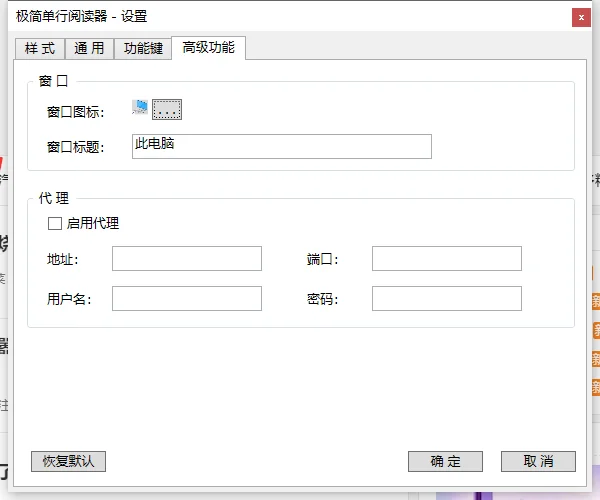Click the 端口: label
The image size is (600, 500).
[x=323, y=259]
